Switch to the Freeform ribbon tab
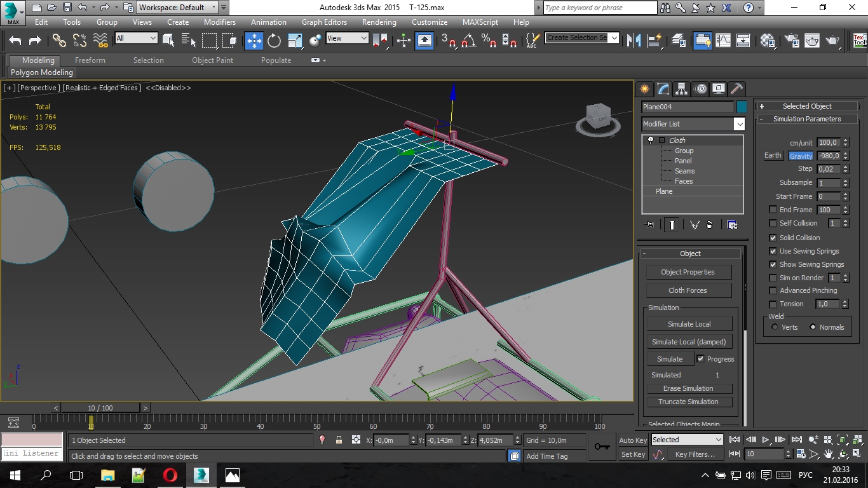The height and width of the screenshot is (488, 868). 90,60
